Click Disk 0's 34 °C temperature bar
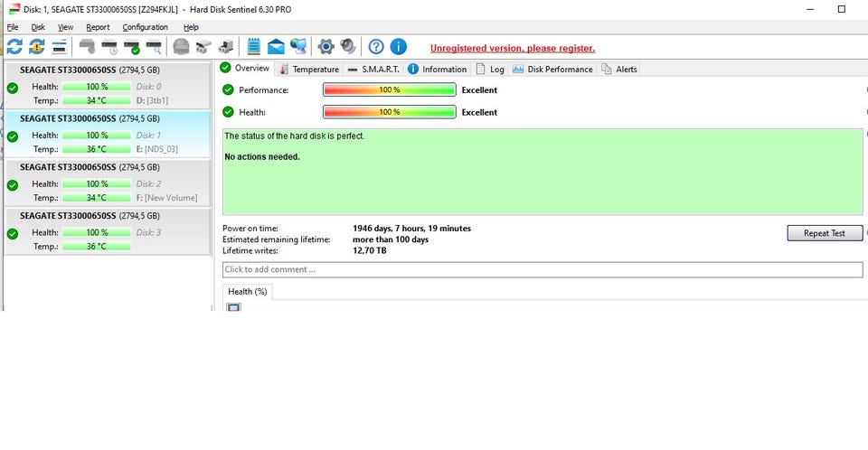 pos(97,100)
